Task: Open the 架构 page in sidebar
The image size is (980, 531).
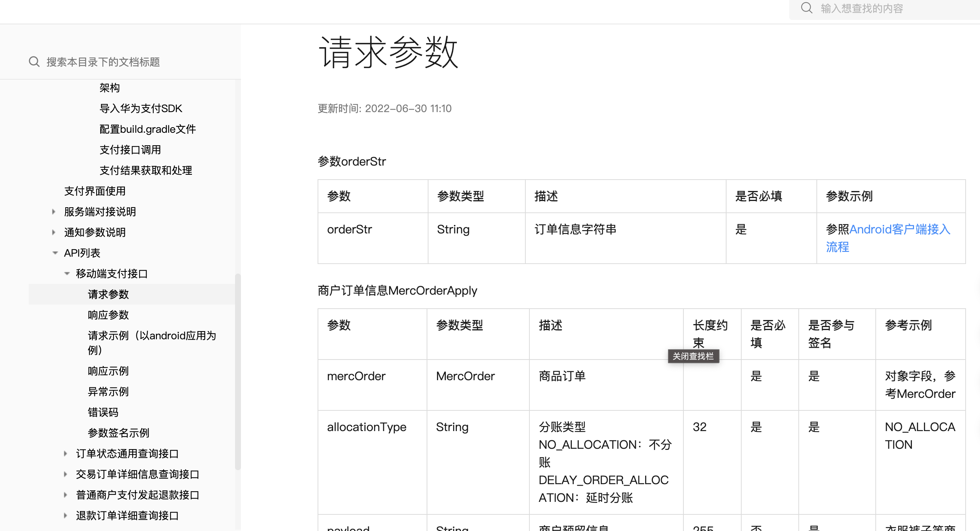Action: [109, 88]
